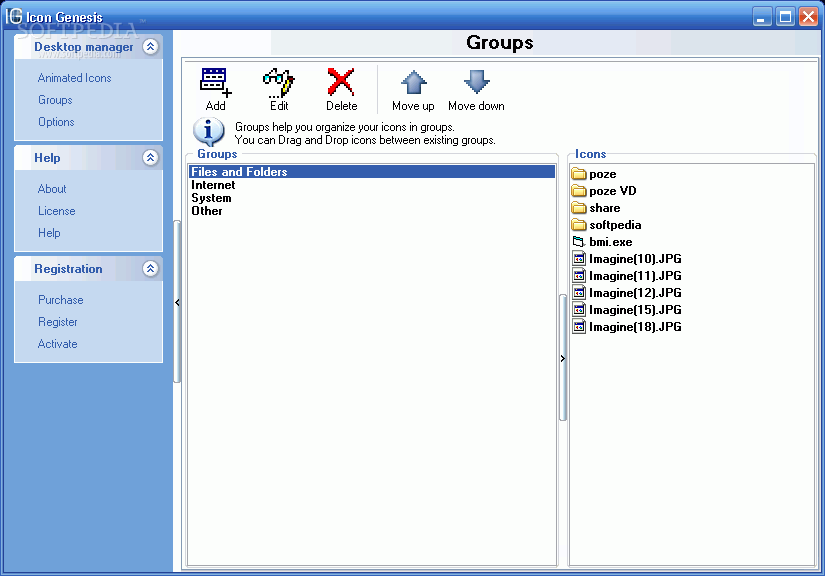
Task: Select the Imagine(12).JPG file name
Action: coord(635,292)
